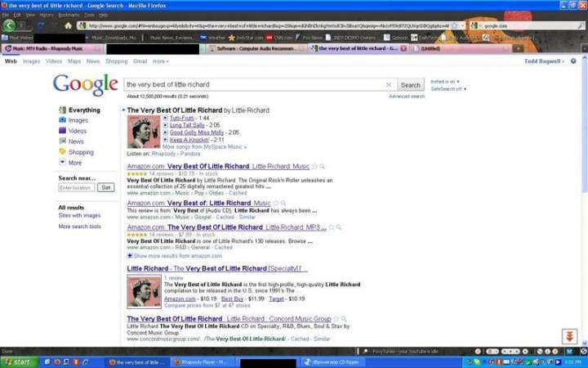Open the Weather bookmark in bookmarks toolbar
This screenshot has height=368, width=588.
coord(213,38)
